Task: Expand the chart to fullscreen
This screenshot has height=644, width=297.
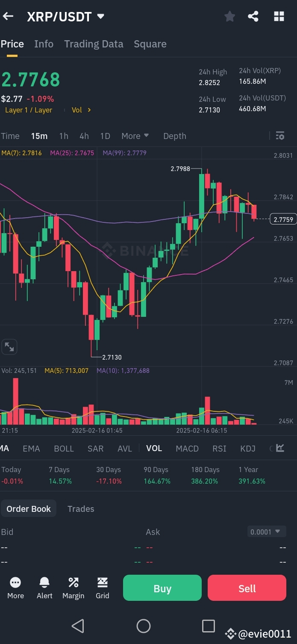Action: [x=9, y=346]
